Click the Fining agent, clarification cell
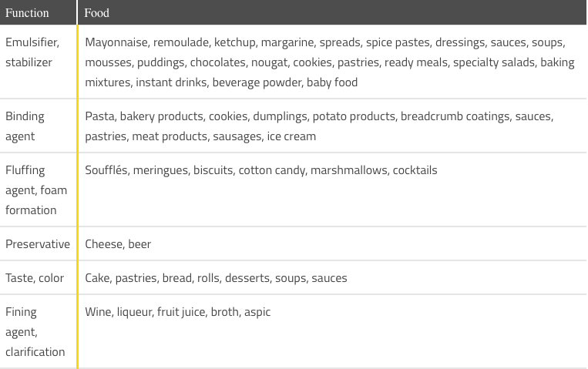588x369 pixels. (x=38, y=331)
